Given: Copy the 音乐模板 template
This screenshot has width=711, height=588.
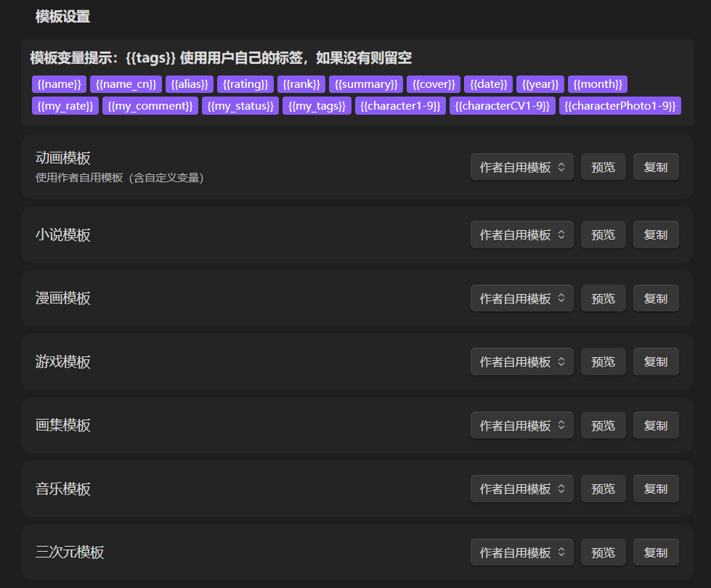Looking at the screenshot, I should point(656,489).
